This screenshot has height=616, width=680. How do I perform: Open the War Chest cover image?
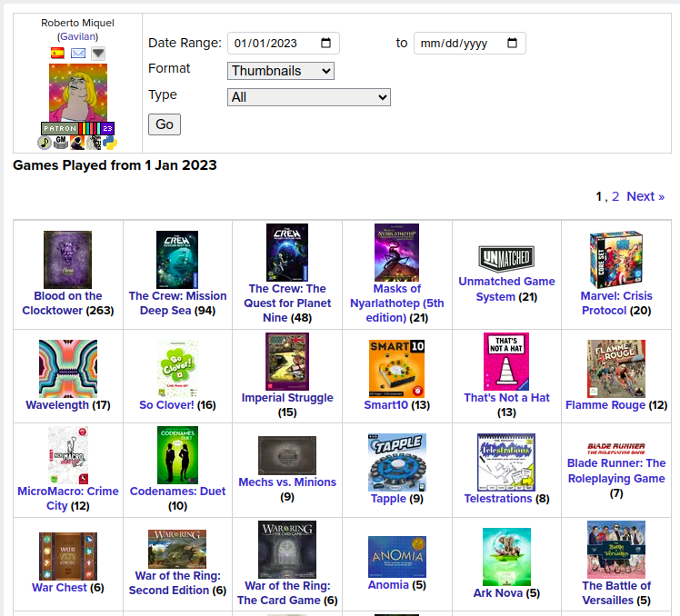pos(68,557)
